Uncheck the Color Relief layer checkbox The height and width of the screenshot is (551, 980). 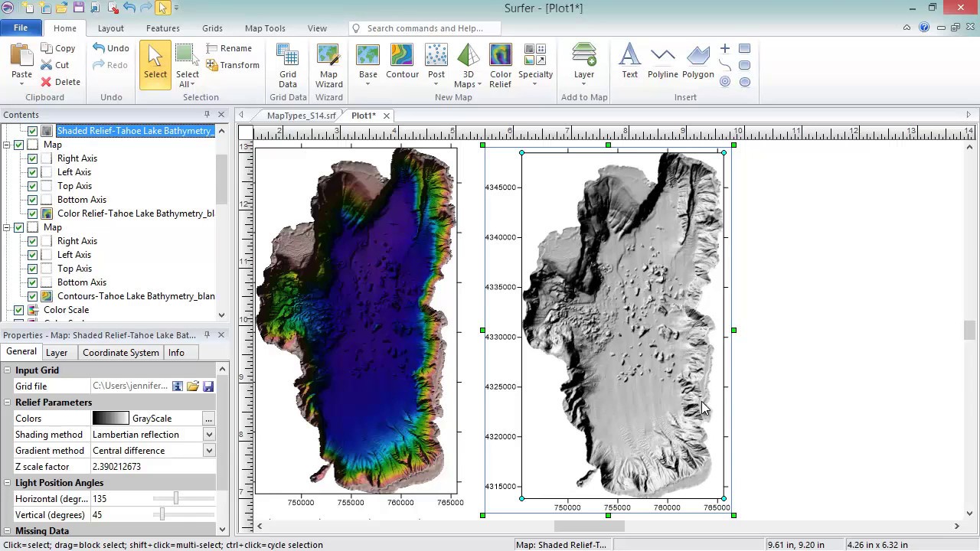click(32, 214)
